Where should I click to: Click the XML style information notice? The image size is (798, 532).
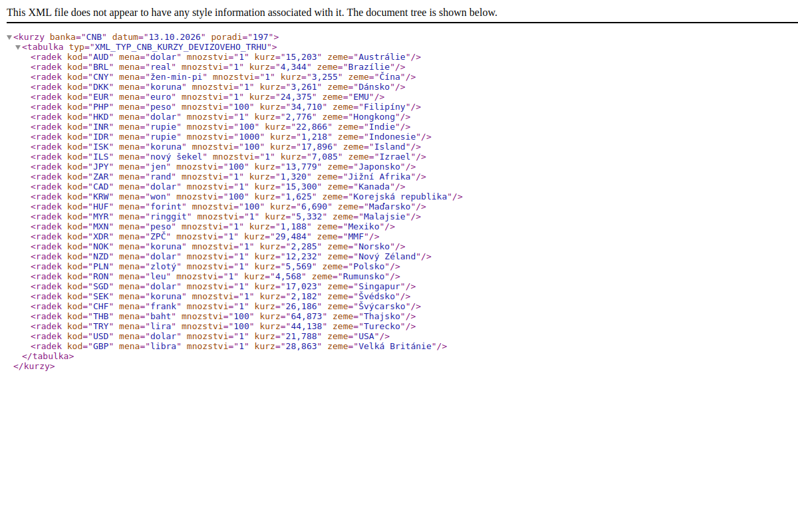click(x=252, y=13)
